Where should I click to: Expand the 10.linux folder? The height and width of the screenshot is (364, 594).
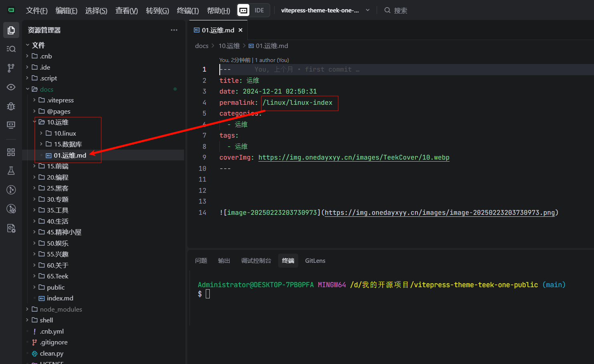[65, 133]
